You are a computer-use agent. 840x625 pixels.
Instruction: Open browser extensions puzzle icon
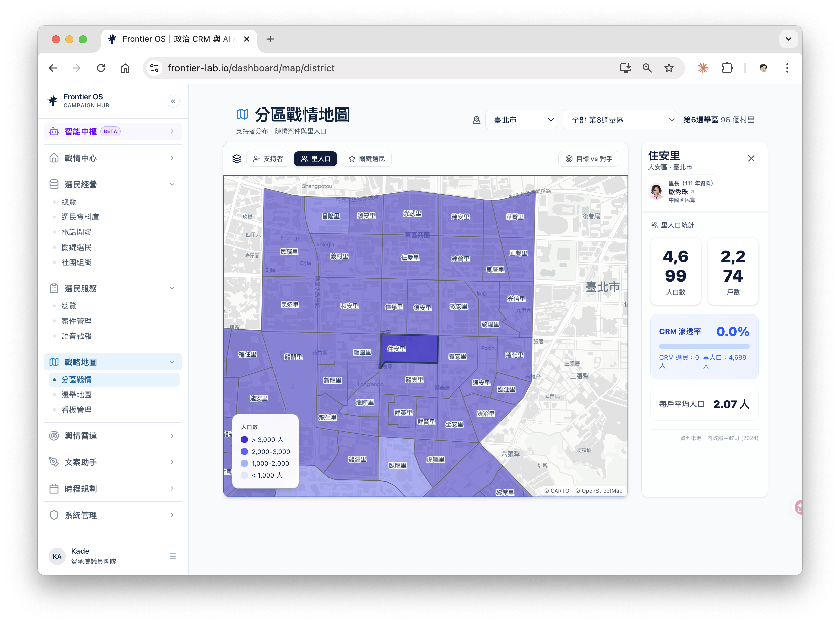point(727,68)
